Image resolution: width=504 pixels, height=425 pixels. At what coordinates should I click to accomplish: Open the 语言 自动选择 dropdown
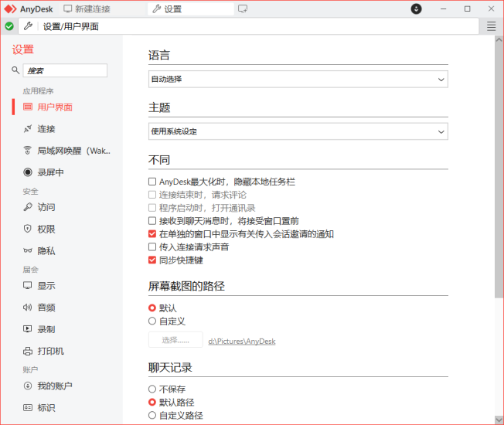[x=298, y=79]
